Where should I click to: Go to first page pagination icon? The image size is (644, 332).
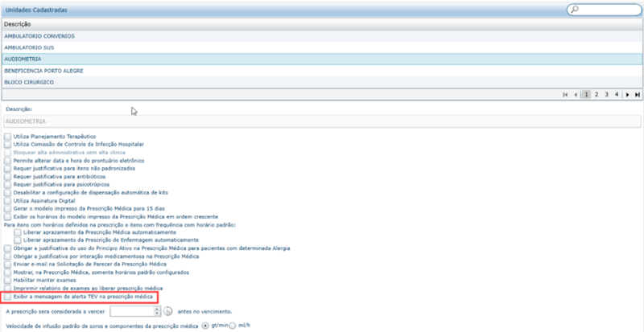click(x=566, y=94)
